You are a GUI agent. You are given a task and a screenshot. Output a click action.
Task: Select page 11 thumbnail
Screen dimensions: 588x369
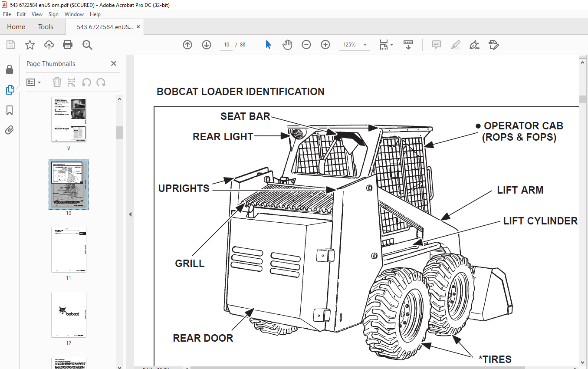point(69,249)
